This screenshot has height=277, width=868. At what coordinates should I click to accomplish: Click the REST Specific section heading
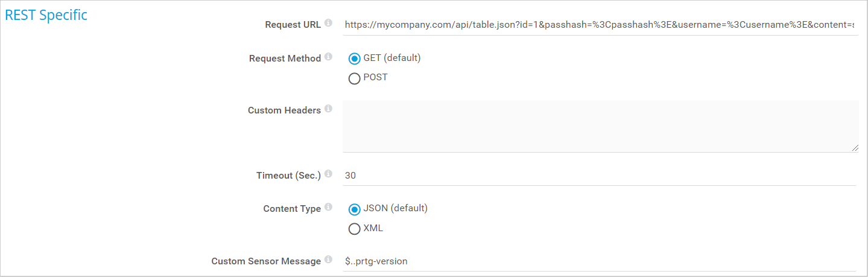[46, 16]
